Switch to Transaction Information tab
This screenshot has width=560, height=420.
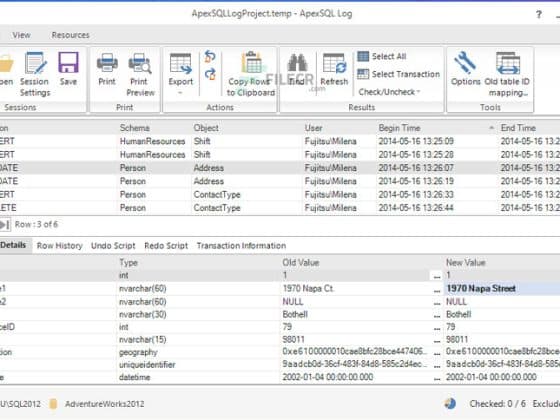(241, 246)
